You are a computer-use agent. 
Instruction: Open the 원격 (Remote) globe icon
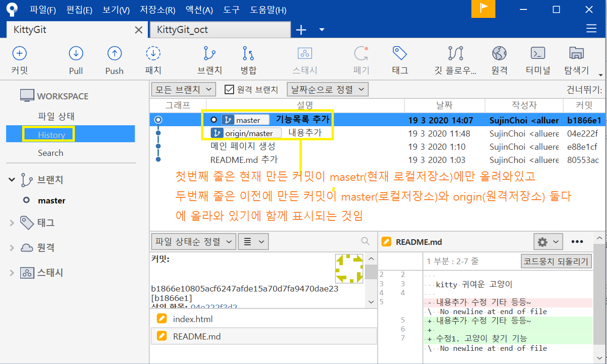[499, 54]
